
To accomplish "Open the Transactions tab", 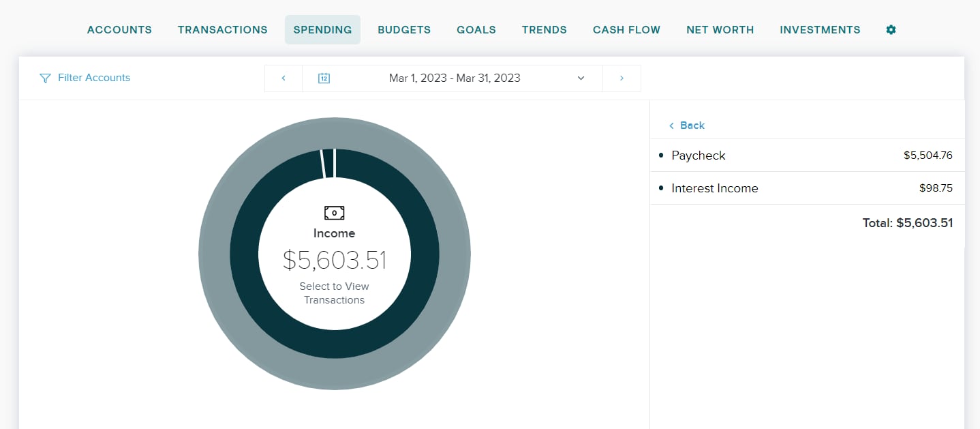I will pos(223,30).
